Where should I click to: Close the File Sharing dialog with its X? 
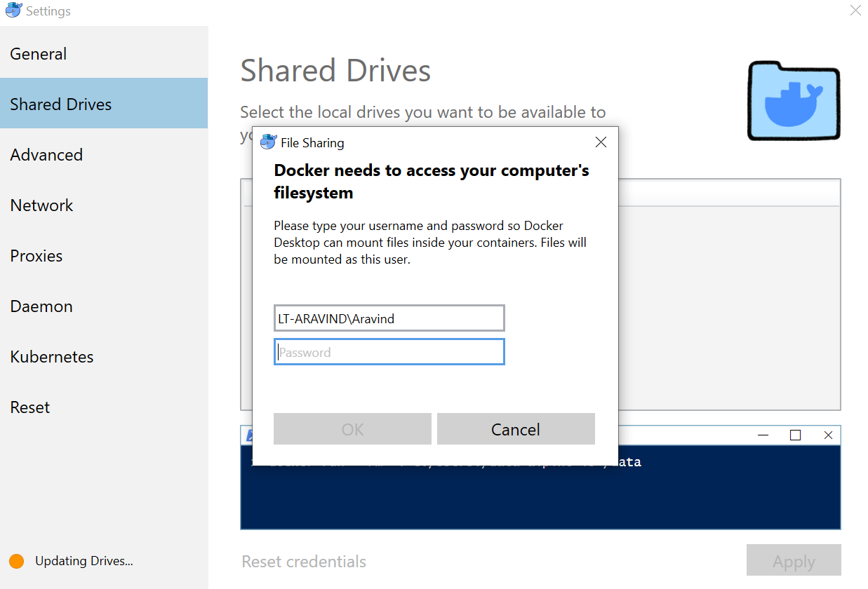pyautogui.click(x=601, y=142)
